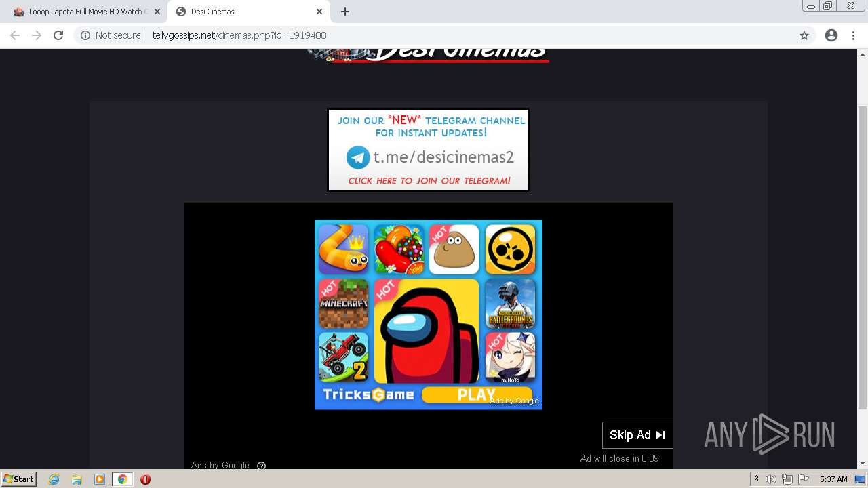
Task: Click the yellow PLAY button
Action: point(477,394)
